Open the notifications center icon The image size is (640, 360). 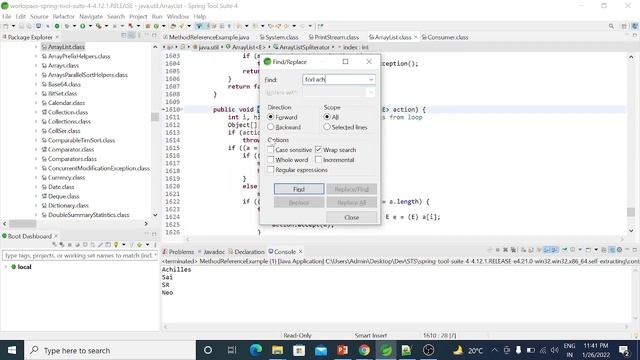(x=624, y=350)
